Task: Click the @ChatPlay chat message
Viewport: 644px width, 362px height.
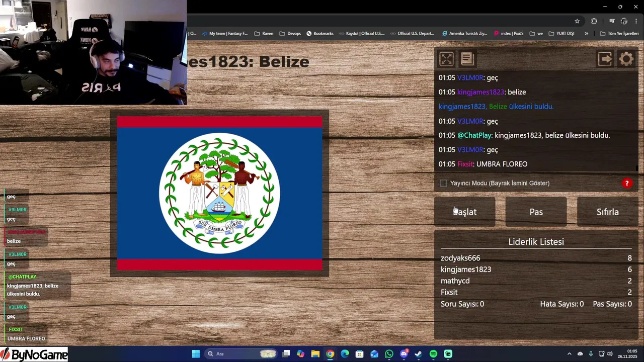Action: pyautogui.click(x=524, y=135)
